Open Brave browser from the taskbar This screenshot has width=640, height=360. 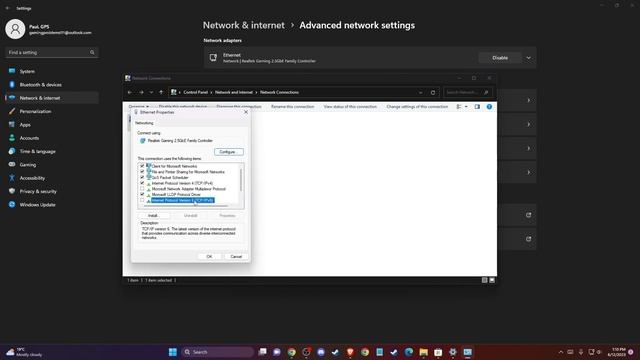350,352
